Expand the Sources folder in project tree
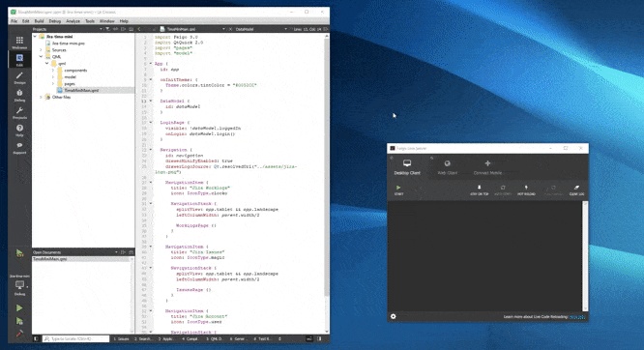Image resolution: width=644 pixels, height=350 pixels. (41, 49)
